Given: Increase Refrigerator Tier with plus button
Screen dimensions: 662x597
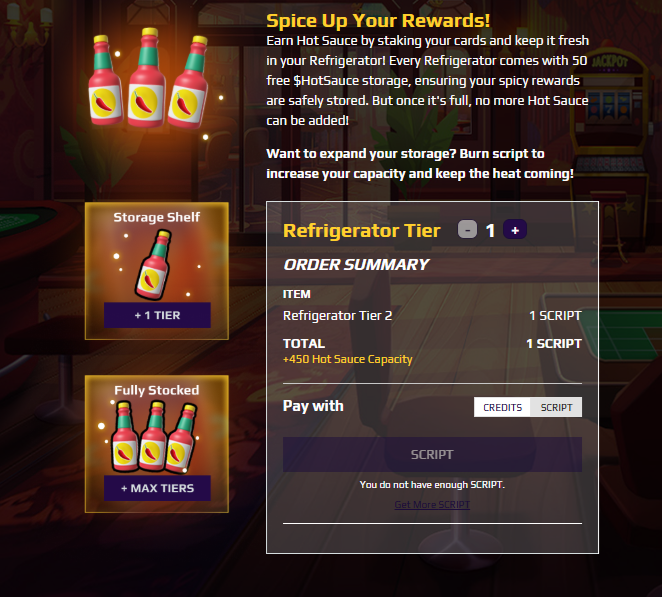Looking at the screenshot, I should click(x=515, y=230).
